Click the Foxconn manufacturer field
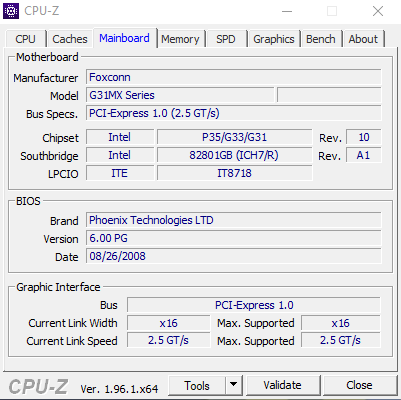The image size is (401, 400). (x=233, y=77)
